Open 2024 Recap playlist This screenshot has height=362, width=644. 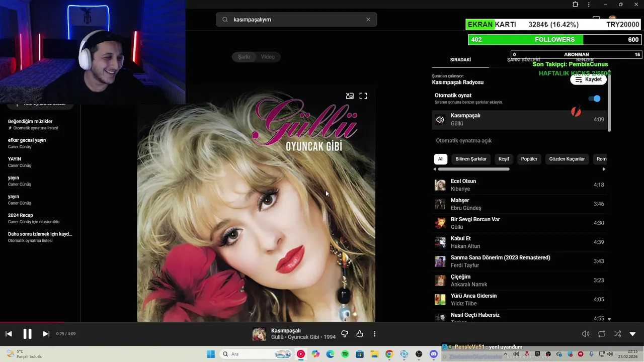click(40, 218)
